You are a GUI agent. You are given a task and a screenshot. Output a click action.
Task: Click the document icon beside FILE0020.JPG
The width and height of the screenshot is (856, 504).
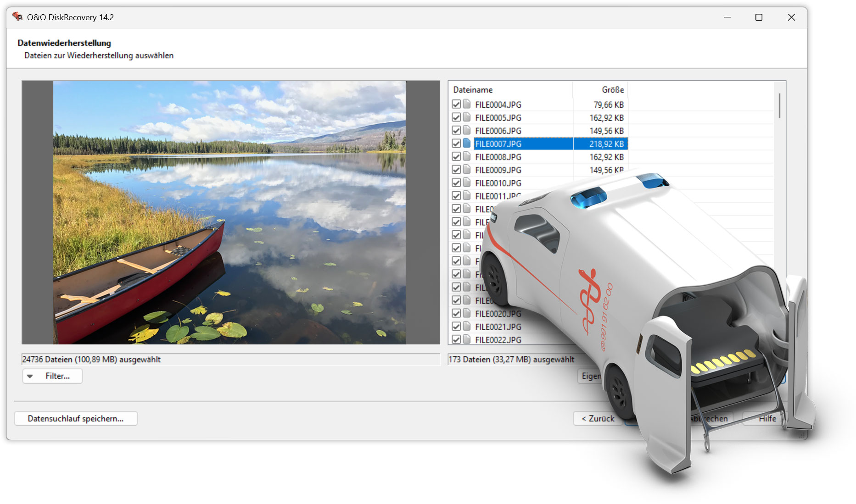pyautogui.click(x=466, y=314)
